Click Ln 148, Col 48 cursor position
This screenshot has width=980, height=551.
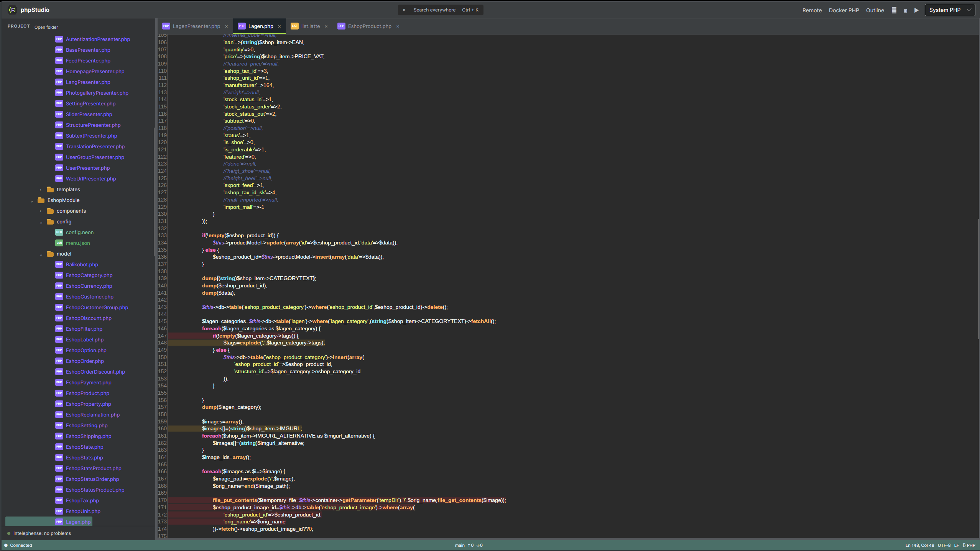[919, 545]
